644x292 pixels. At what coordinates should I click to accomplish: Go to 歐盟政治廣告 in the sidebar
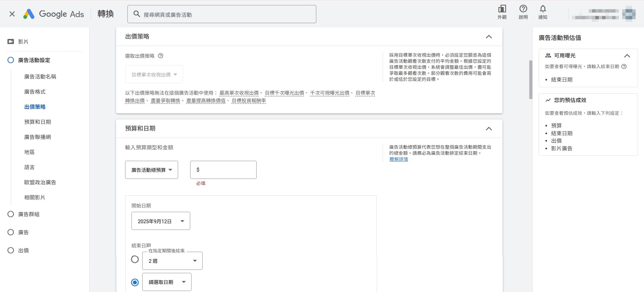(x=40, y=182)
